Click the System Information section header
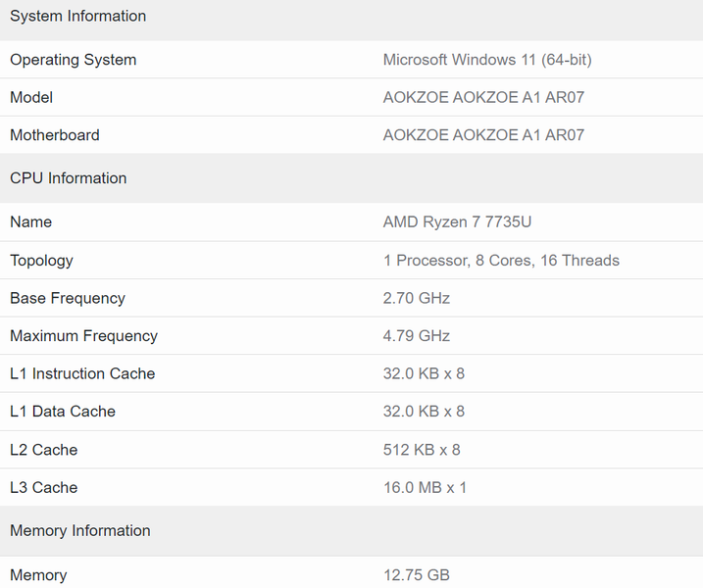Screen dimensions: 703x588 point(78,17)
